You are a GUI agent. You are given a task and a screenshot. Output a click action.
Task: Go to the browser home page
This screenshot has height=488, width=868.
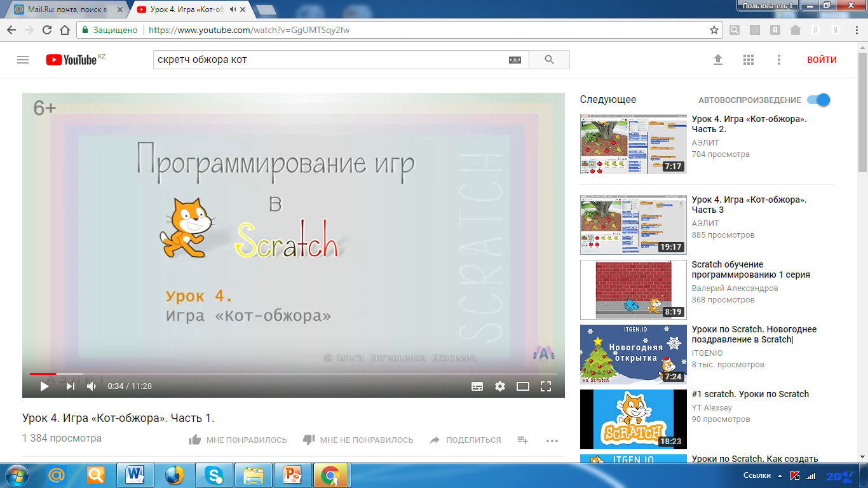click(65, 30)
